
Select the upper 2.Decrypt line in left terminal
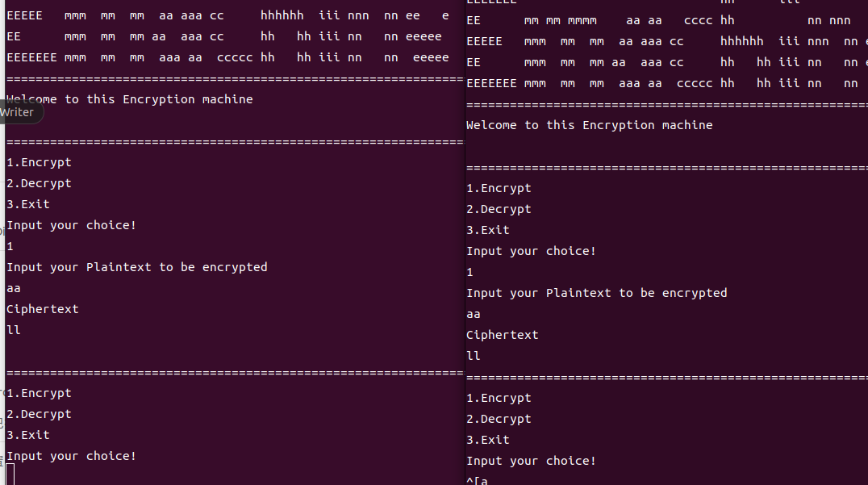point(40,184)
